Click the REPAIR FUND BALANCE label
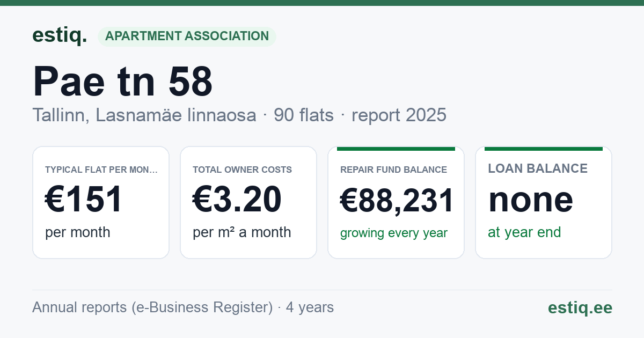 [x=394, y=170]
